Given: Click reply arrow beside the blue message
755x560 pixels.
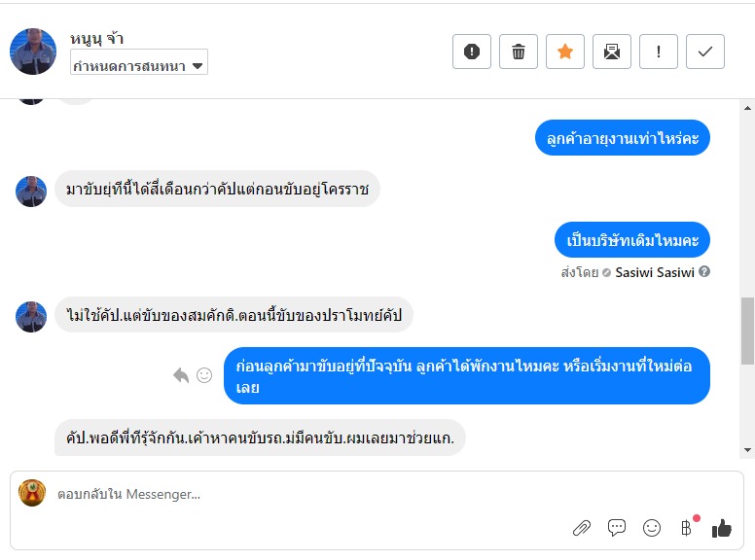Looking at the screenshot, I should [x=181, y=375].
